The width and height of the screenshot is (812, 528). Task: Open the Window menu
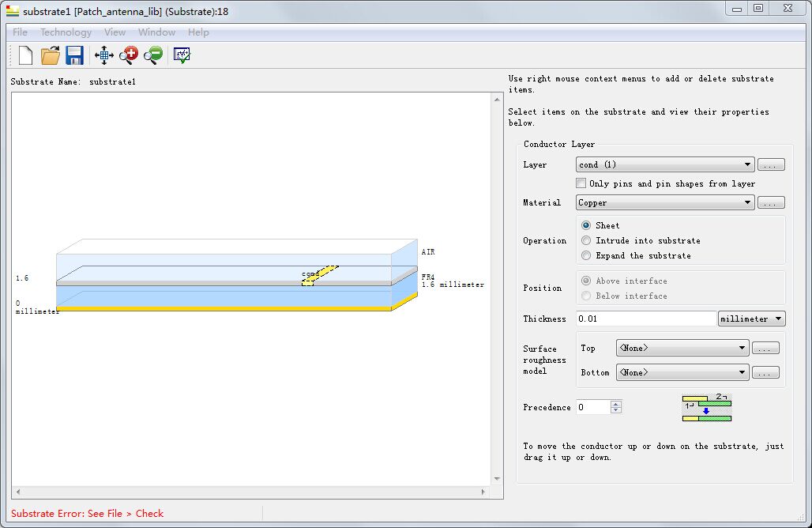click(156, 32)
